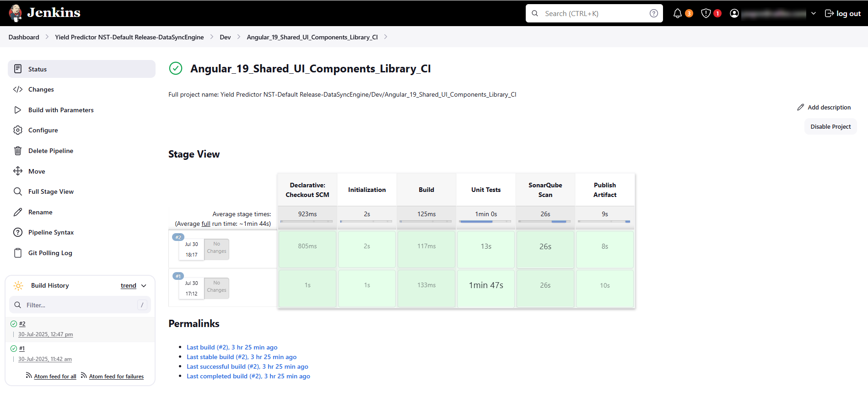Click the Unit Tests average time progress bar
The width and height of the screenshot is (868, 404).
tap(486, 222)
